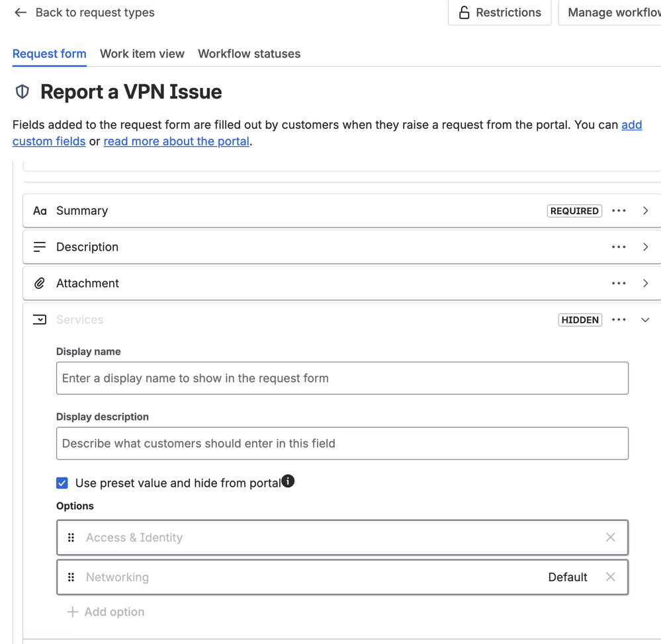This screenshot has height=644, width=661.
Task: Follow the add custom fields link
Action: 631,125
